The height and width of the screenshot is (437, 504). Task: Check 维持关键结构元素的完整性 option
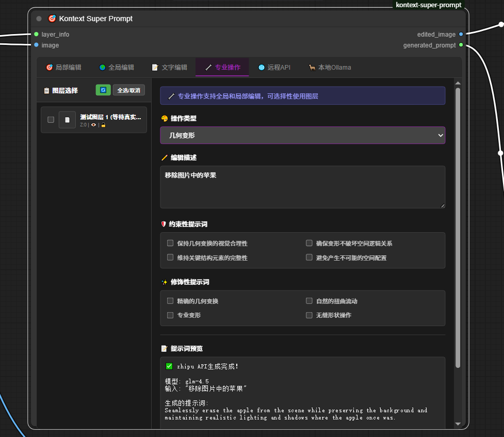tap(170, 257)
